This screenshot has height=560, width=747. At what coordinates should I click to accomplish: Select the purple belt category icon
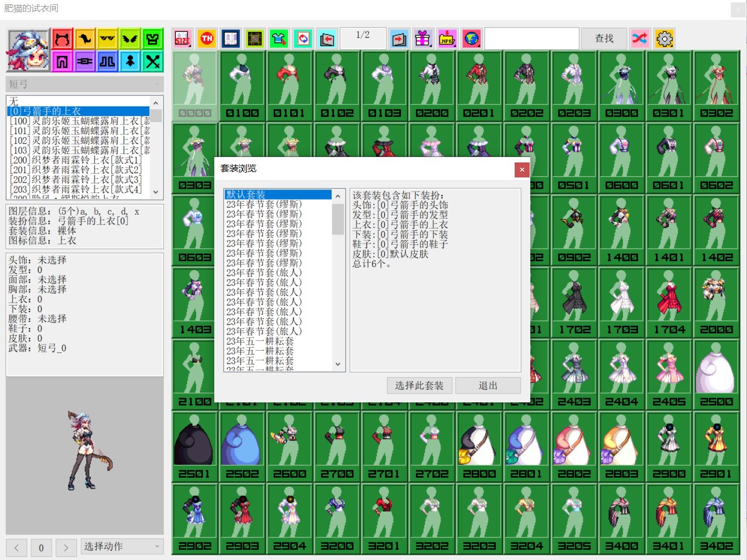coord(85,61)
